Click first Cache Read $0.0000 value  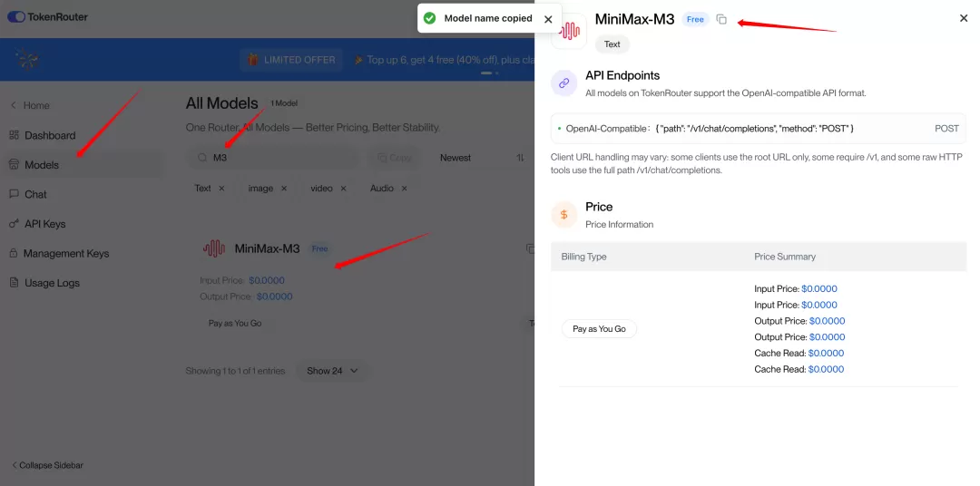point(827,354)
